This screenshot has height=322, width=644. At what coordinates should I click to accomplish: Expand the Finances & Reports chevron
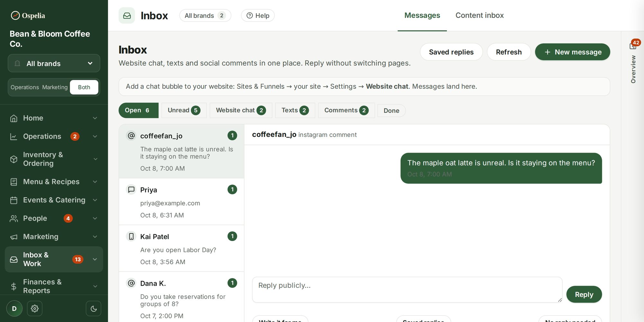[x=95, y=286]
